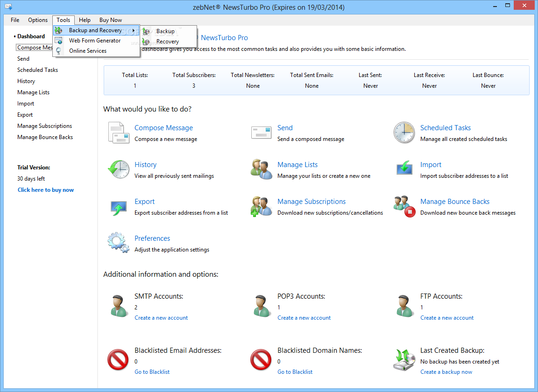This screenshot has height=392, width=538.
Task: Open the Compose Message heading link
Action: coord(163,127)
